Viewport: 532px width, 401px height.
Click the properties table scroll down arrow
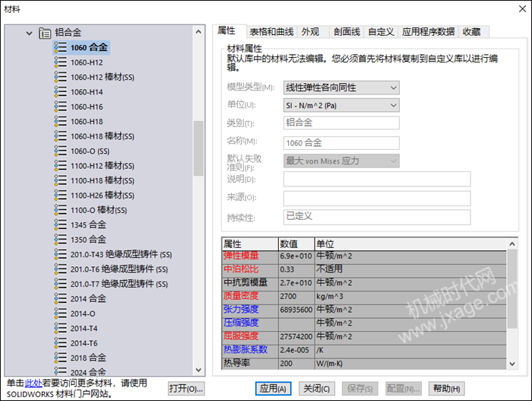pos(512,364)
